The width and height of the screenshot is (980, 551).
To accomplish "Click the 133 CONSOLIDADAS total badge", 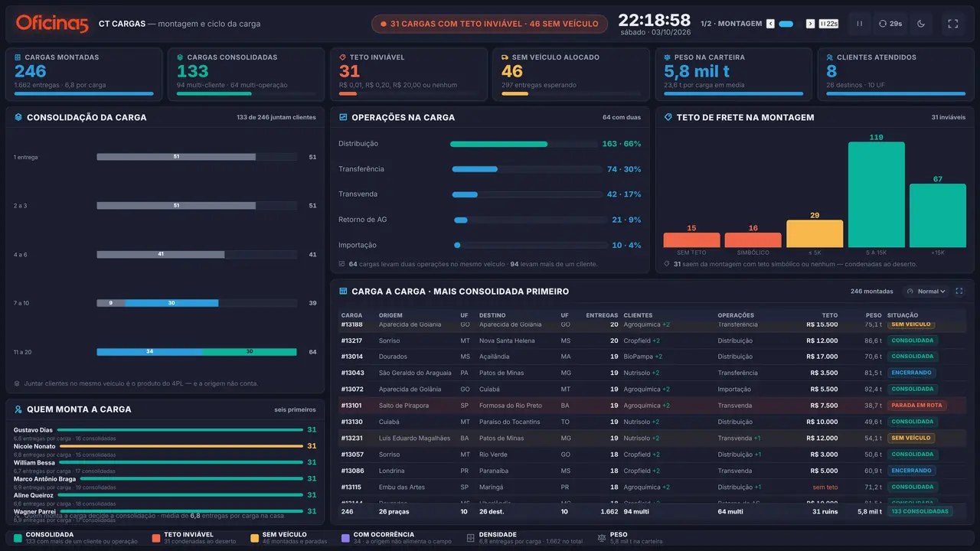I will [x=920, y=511].
